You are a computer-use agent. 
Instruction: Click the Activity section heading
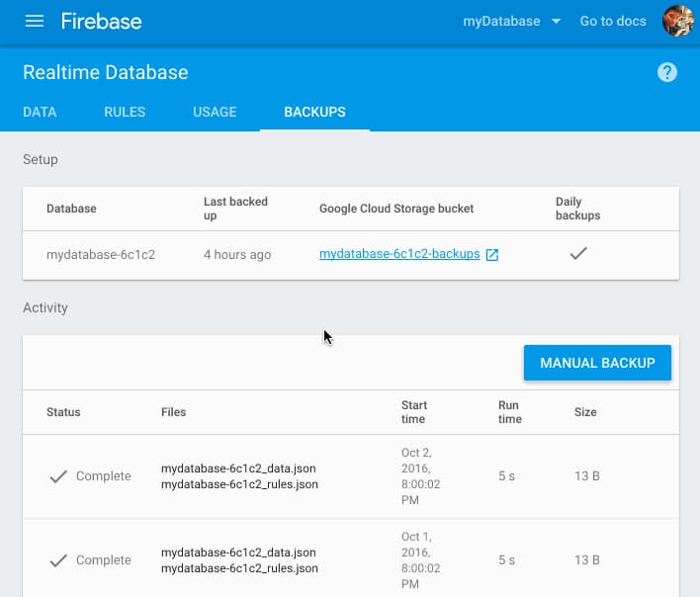click(x=45, y=307)
